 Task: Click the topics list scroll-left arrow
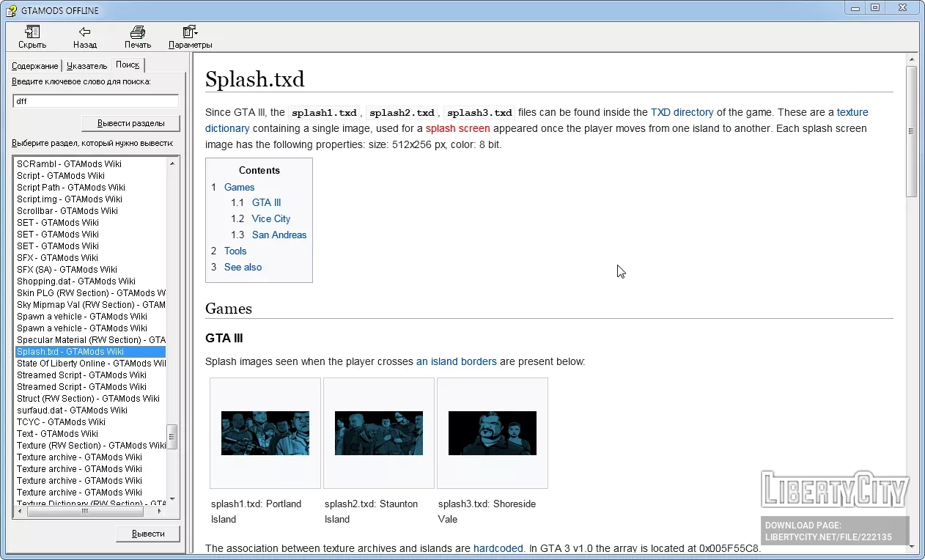20,511
